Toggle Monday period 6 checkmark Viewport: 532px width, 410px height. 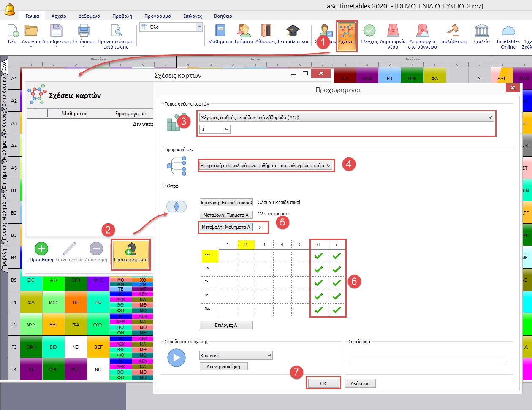(x=318, y=256)
